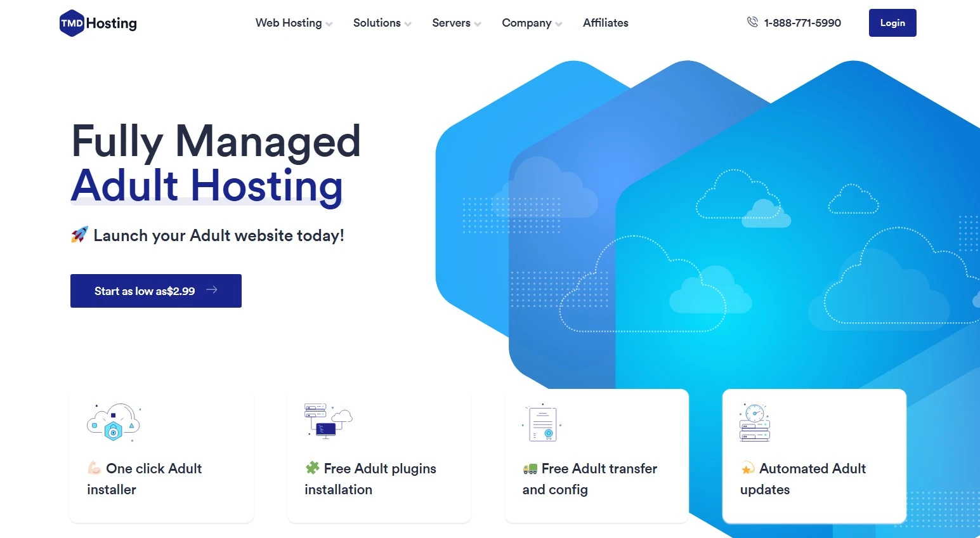Image resolution: width=980 pixels, height=538 pixels.
Task: Open the Solutions dropdown
Action: coord(377,23)
